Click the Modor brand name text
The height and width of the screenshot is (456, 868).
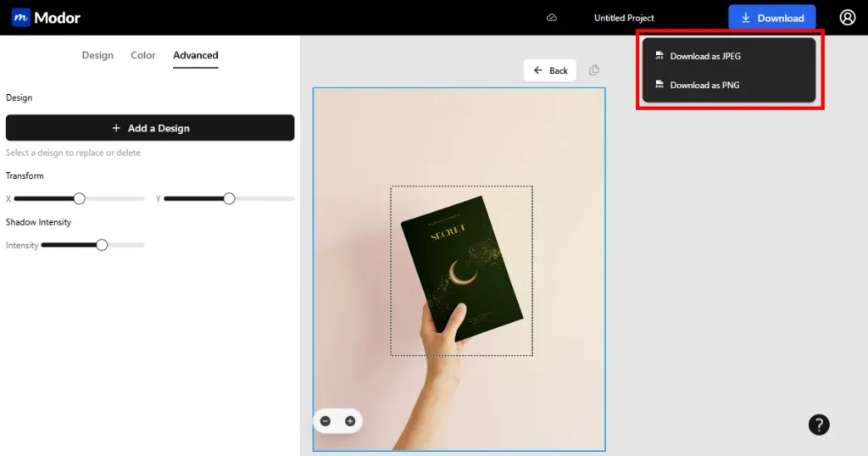coord(57,18)
